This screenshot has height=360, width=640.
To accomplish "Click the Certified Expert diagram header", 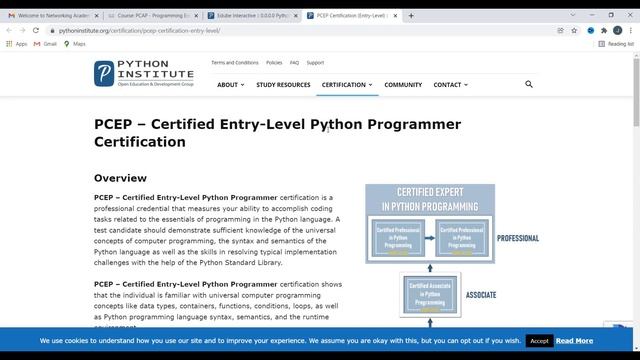I will 430,199.
